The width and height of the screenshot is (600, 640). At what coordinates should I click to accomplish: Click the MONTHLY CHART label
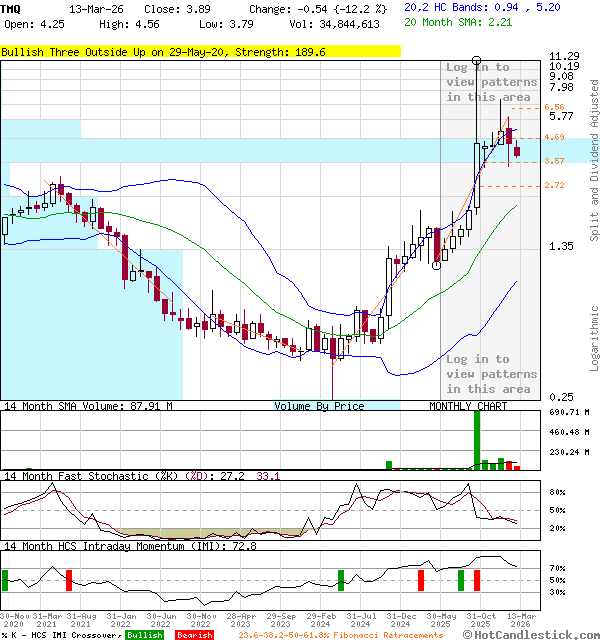(x=467, y=406)
